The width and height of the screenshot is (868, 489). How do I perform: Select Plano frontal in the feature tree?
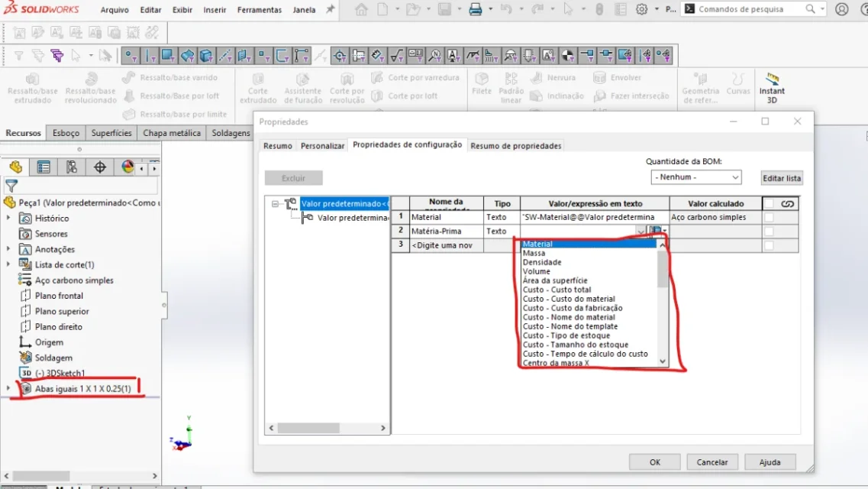click(59, 296)
